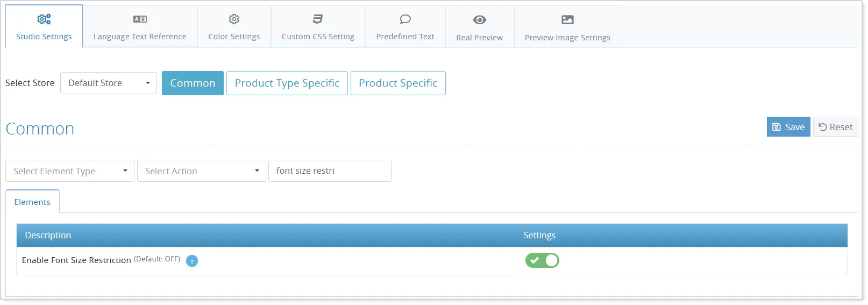Save the studio settings
The height and width of the screenshot is (305, 868).
point(788,127)
